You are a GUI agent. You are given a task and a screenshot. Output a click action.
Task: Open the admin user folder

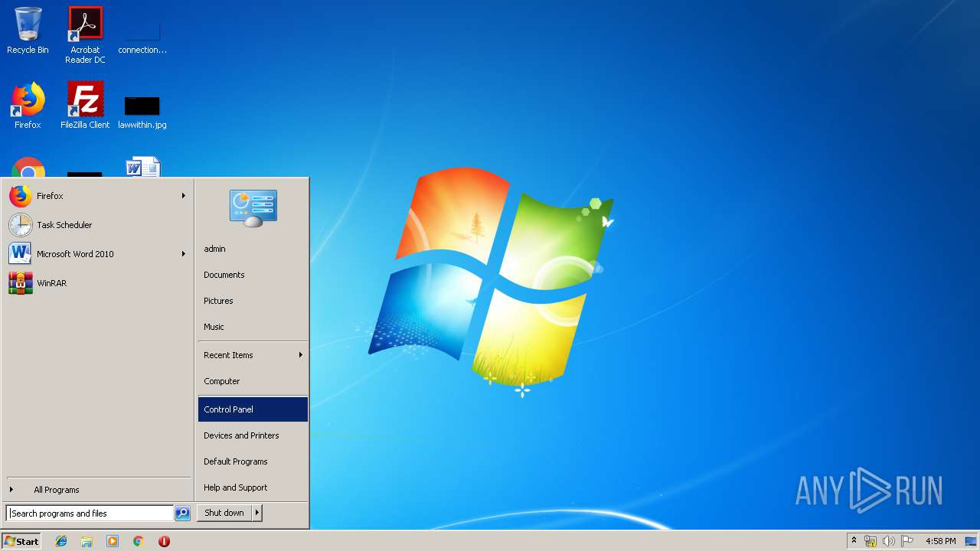pos(253,249)
